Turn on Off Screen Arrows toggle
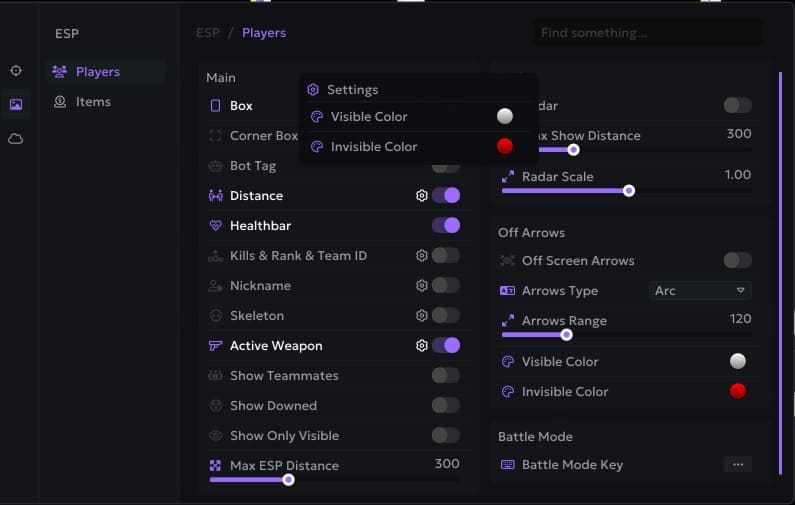 (x=737, y=261)
